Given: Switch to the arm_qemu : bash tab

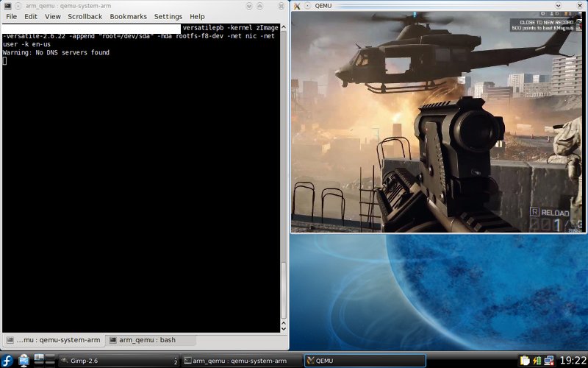Looking at the screenshot, I should (x=150, y=340).
